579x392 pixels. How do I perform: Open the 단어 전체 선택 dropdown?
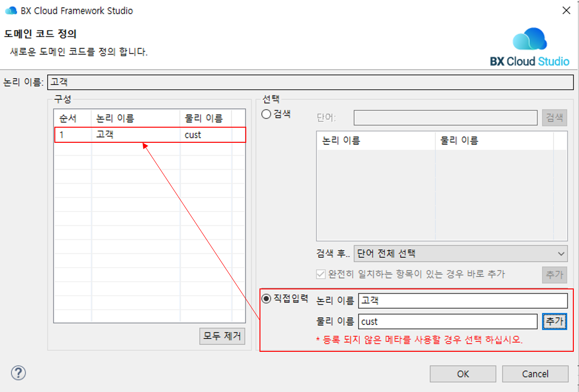click(460, 254)
